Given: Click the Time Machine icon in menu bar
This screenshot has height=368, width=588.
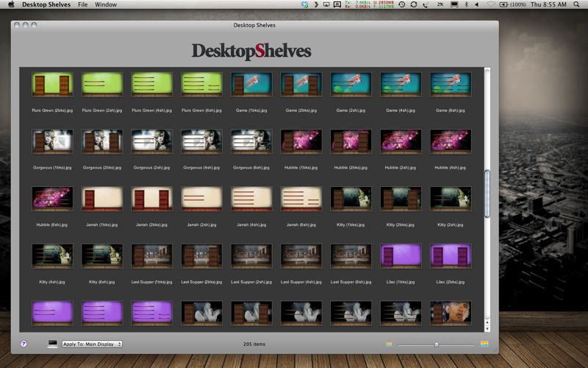Looking at the screenshot, I should click(x=401, y=4).
